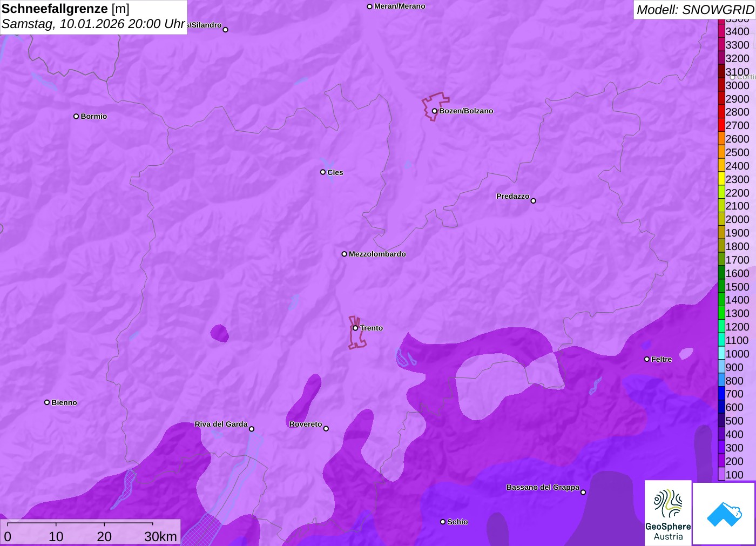Click the Bozen/Bolzano label text
Image resolution: width=756 pixels, height=546 pixels.
click(466, 111)
